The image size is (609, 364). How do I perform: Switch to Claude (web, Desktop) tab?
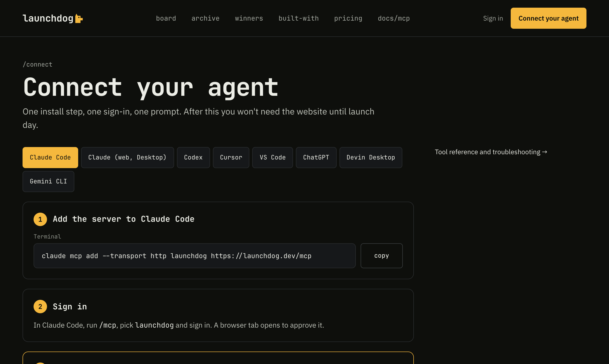(128, 158)
